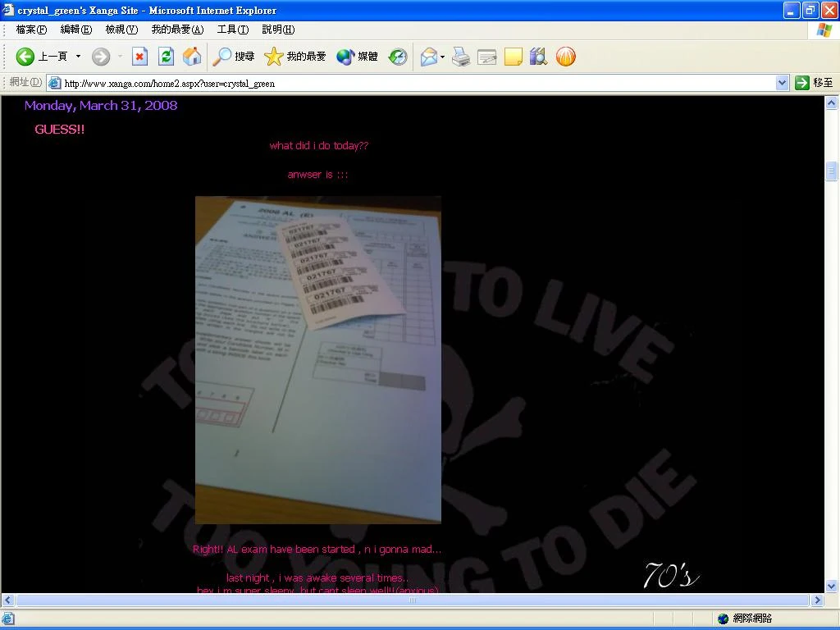Open Search (搜尋) pane
840x630 pixels.
(234, 57)
